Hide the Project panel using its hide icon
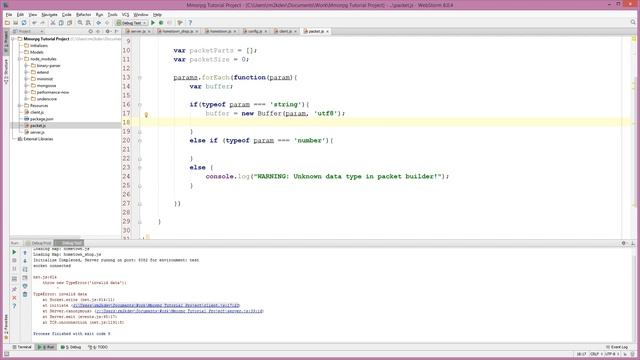 coord(117,31)
